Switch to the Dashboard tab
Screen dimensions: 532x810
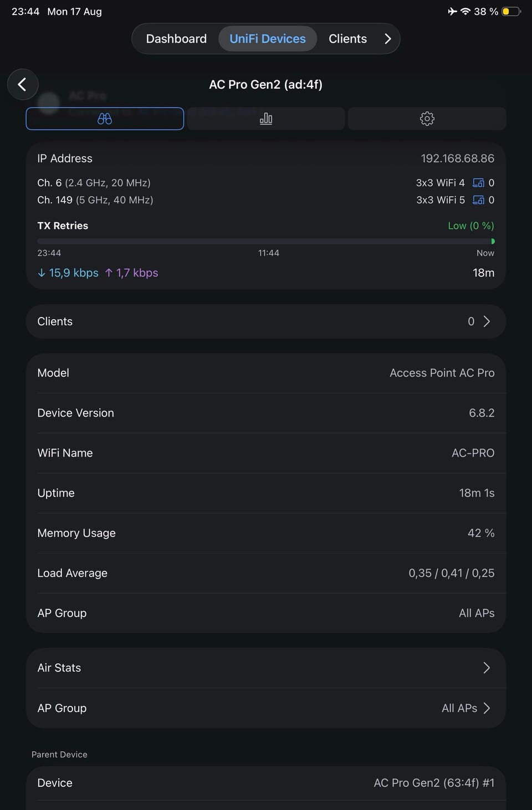176,39
